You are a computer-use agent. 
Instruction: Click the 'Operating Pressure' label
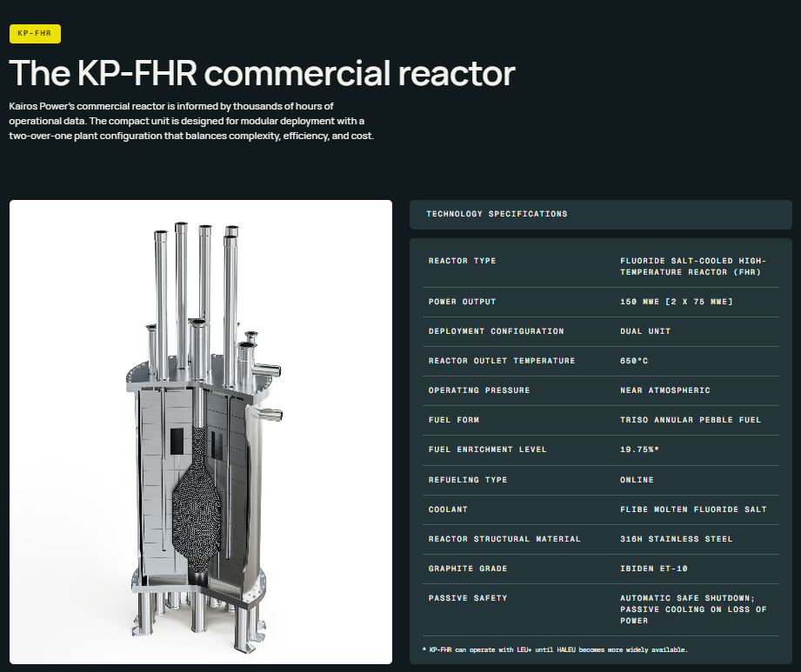pyautogui.click(x=479, y=390)
